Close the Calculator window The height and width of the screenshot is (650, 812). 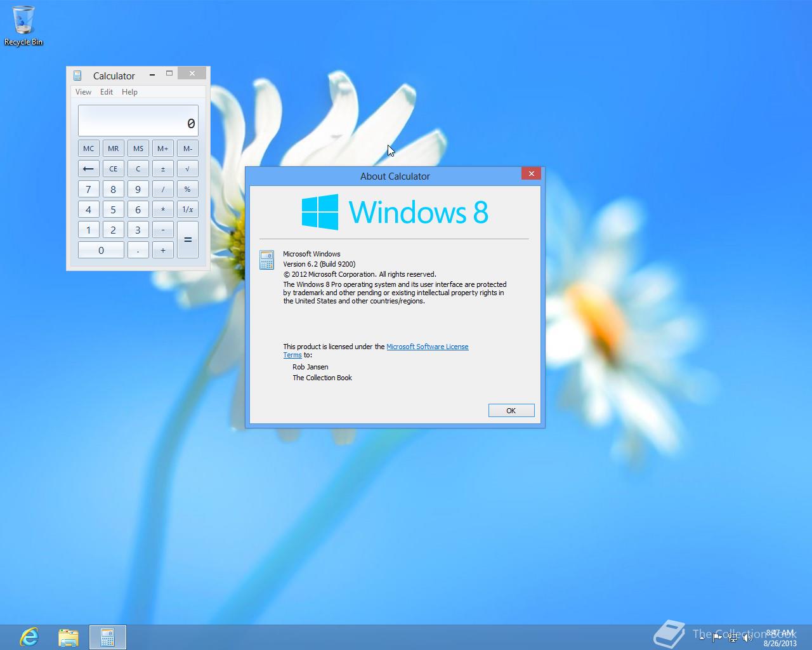point(192,74)
